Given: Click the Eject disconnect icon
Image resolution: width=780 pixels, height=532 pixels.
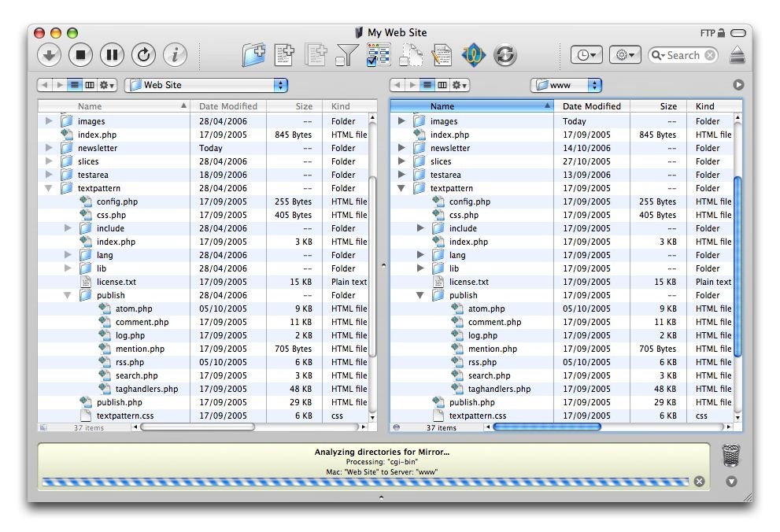Looking at the screenshot, I should (x=737, y=54).
